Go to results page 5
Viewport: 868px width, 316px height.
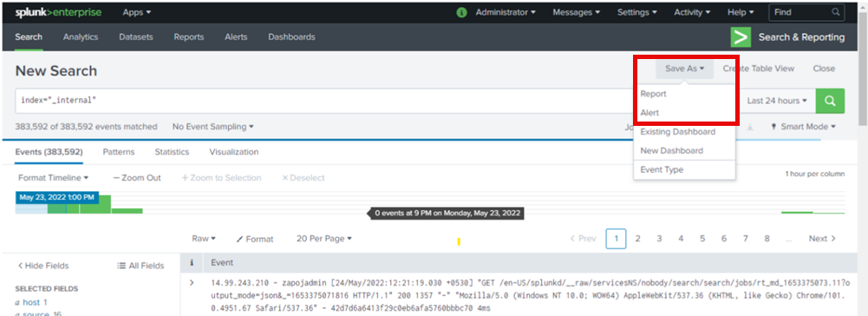point(702,239)
